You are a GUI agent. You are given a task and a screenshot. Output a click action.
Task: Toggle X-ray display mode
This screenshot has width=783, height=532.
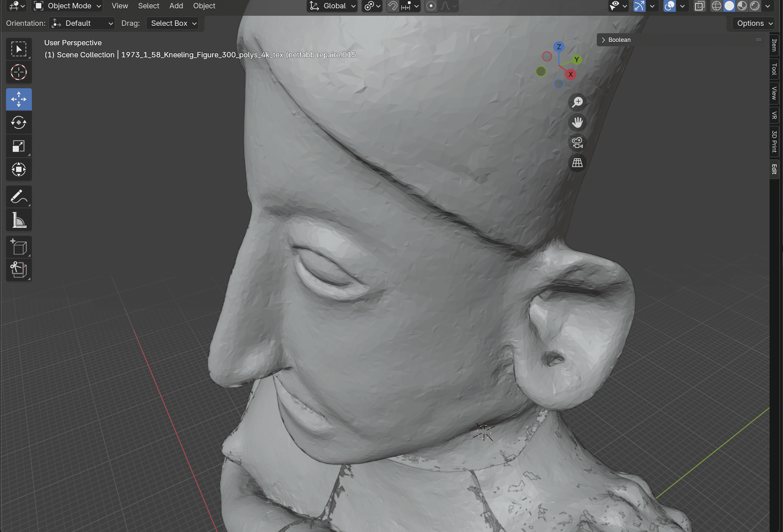pos(700,6)
